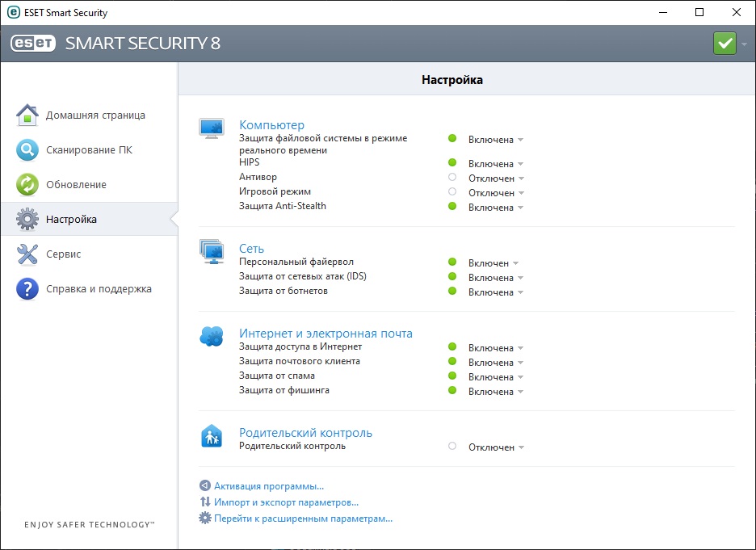The image size is (756, 550).
Task: Expand the Родительский контроль Отключен dropdown
Action: [521, 447]
